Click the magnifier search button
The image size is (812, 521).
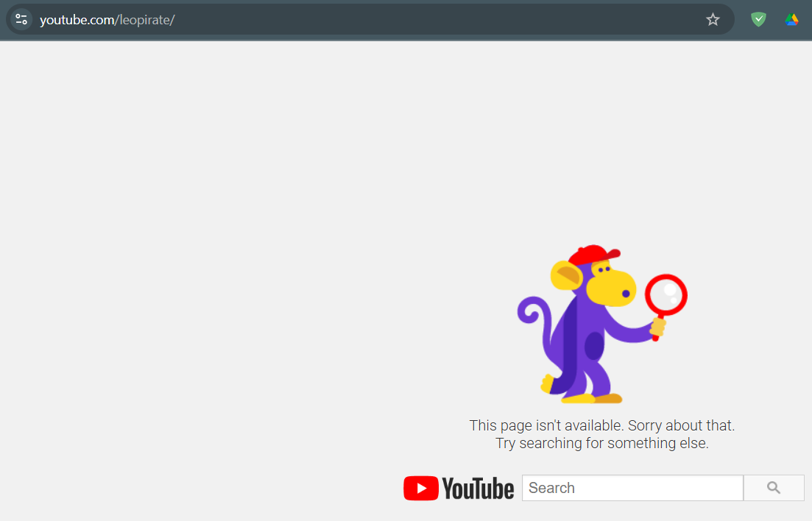pos(774,488)
